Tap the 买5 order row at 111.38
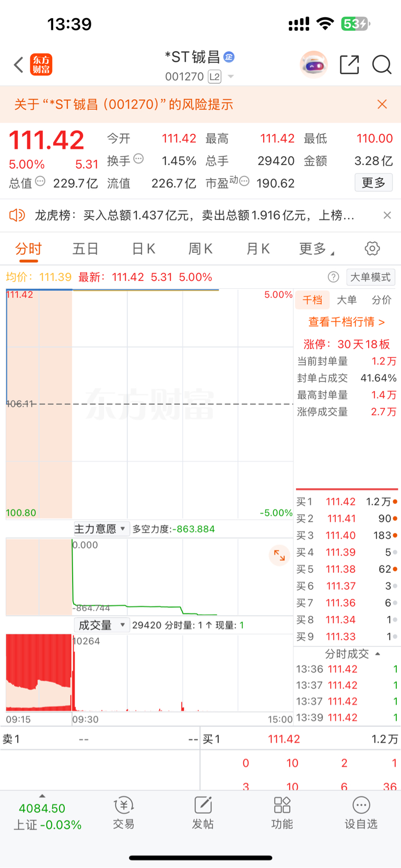 pyautogui.click(x=347, y=569)
